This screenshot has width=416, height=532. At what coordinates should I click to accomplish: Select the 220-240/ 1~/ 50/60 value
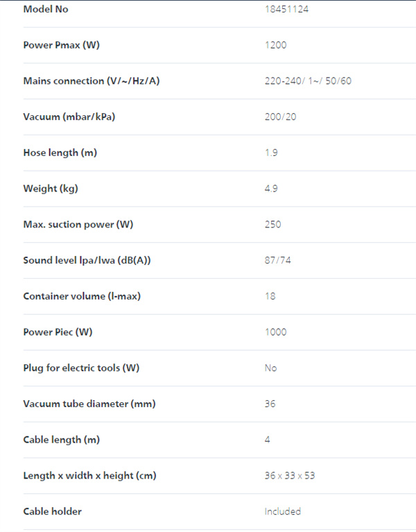point(308,81)
